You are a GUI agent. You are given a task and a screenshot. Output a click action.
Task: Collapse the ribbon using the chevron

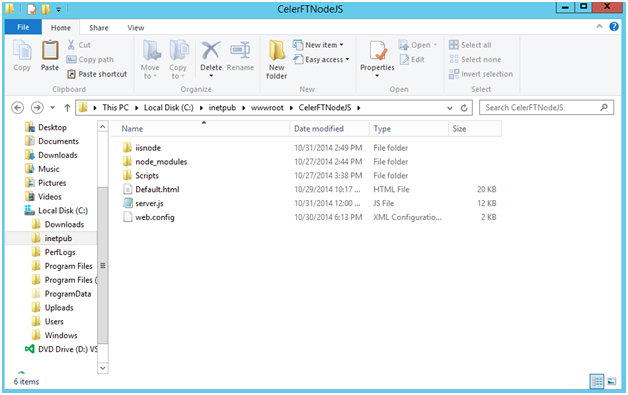pyautogui.click(x=600, y=26)
